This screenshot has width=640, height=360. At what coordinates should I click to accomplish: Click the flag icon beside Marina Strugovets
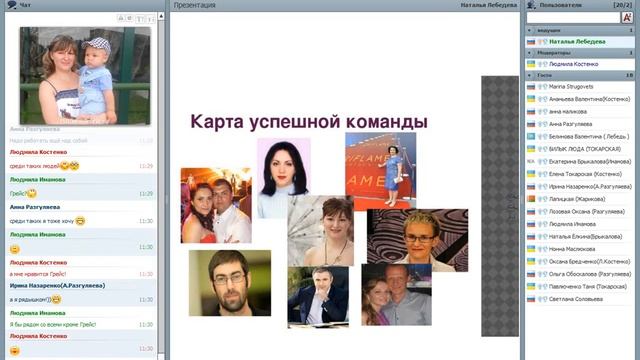[x=531, y=87]
